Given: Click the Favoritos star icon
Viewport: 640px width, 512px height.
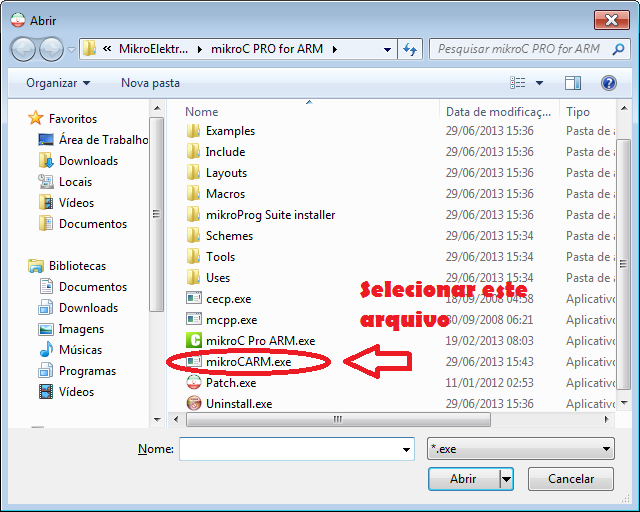Looking at the screenshot, I should [36, 118].
